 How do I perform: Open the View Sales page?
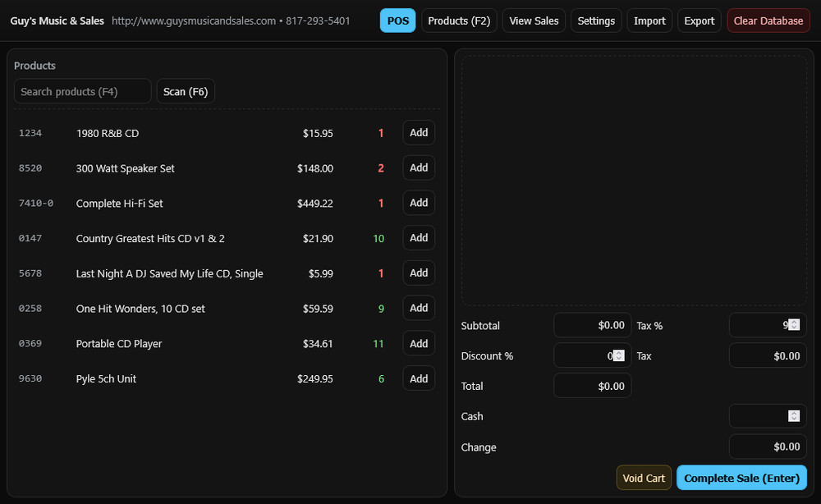point(534,20)
